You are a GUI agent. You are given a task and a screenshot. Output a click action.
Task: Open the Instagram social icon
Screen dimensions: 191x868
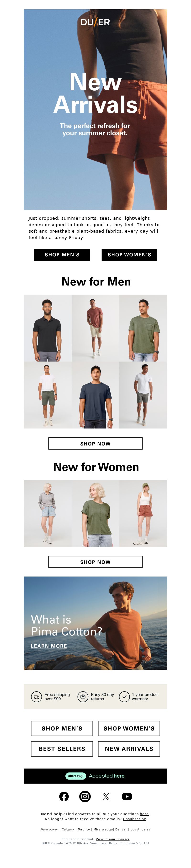click(85, 796)
